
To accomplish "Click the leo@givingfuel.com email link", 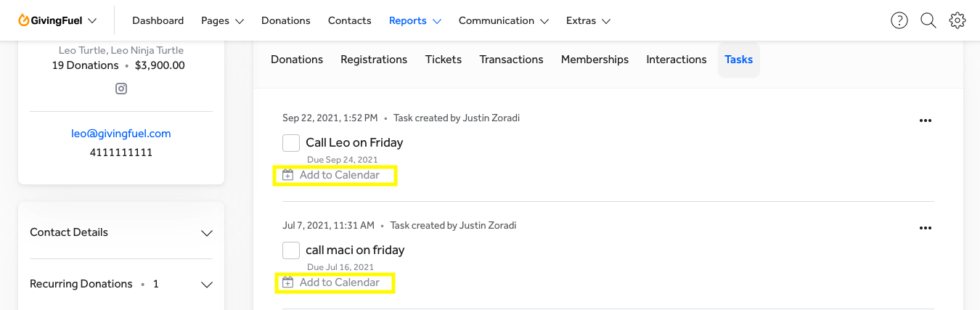I will tap(121, 134).
